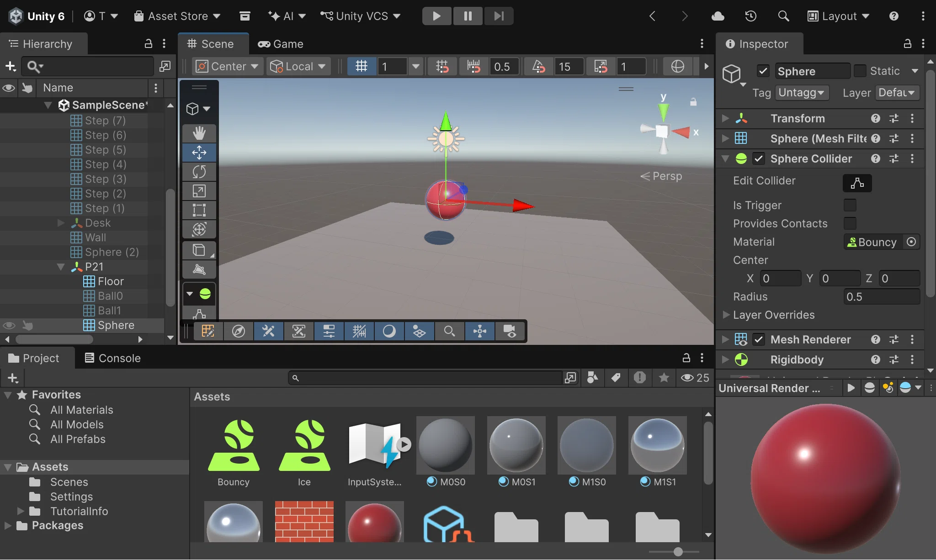Open the global Search magnifier

783,16
